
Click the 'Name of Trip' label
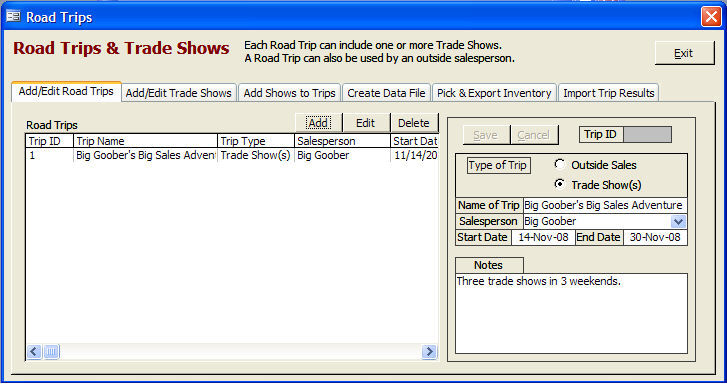click(x=489, y=205)
